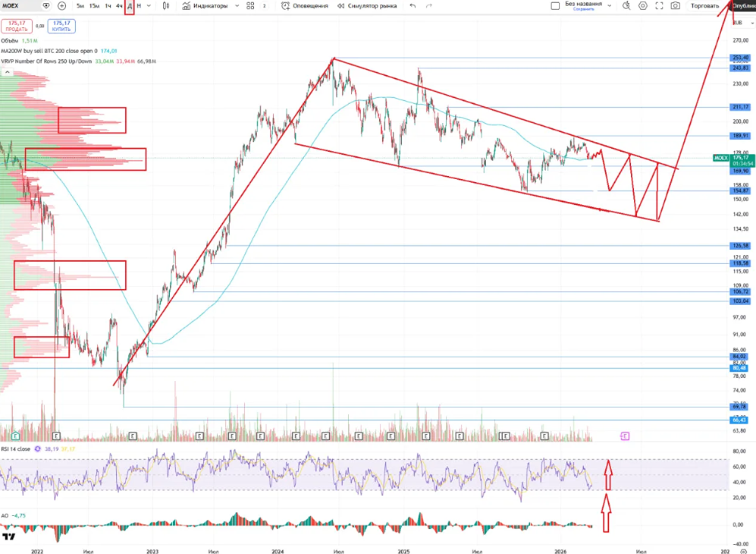756x554 pixels.
Task: Enter fullscreen mode
Action: click(659, 6)
